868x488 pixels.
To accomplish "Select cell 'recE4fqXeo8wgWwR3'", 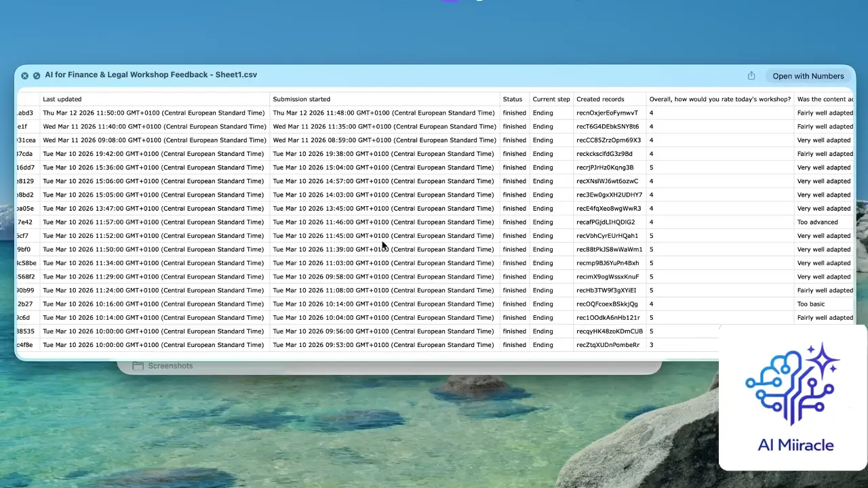I will [x=608, y=208].
